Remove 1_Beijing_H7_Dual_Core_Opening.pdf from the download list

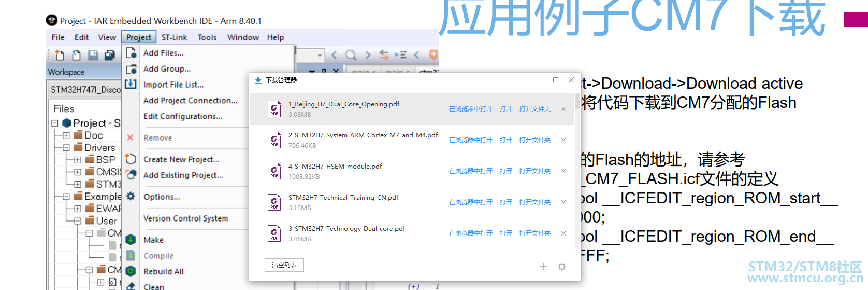563,109
